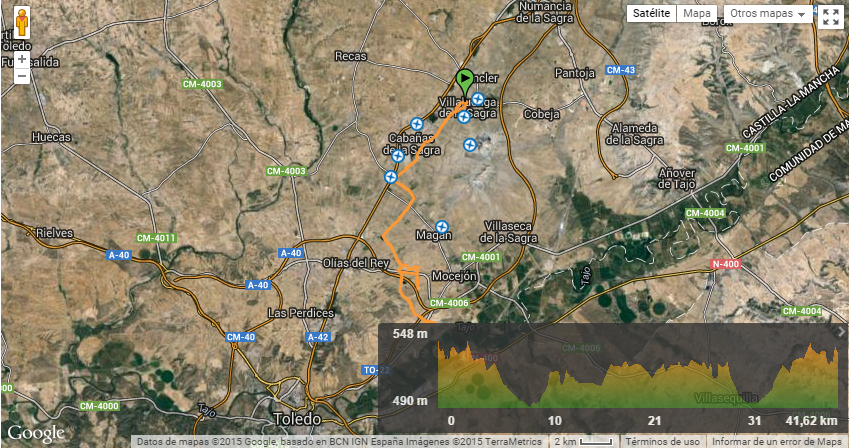Click the Las Perdices label

click(x=301, y=313)
